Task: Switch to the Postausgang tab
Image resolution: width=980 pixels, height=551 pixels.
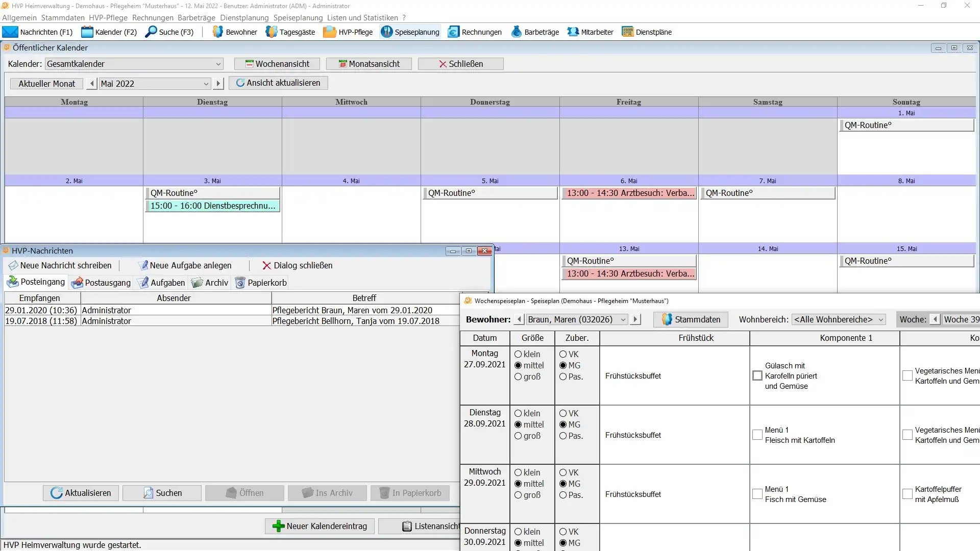Action: click(x=101, y=283)
